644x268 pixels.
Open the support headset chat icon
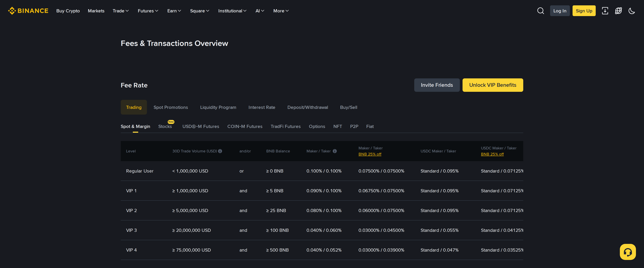coord(628,252)
